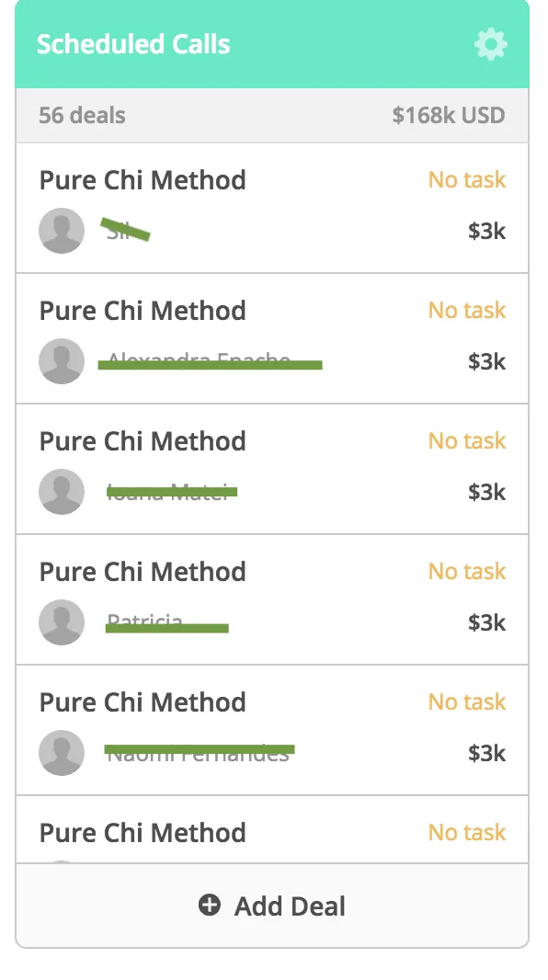Open the first Pure Chi Method deal title
This screenshot has height=980, width=548.
point(143,180)
